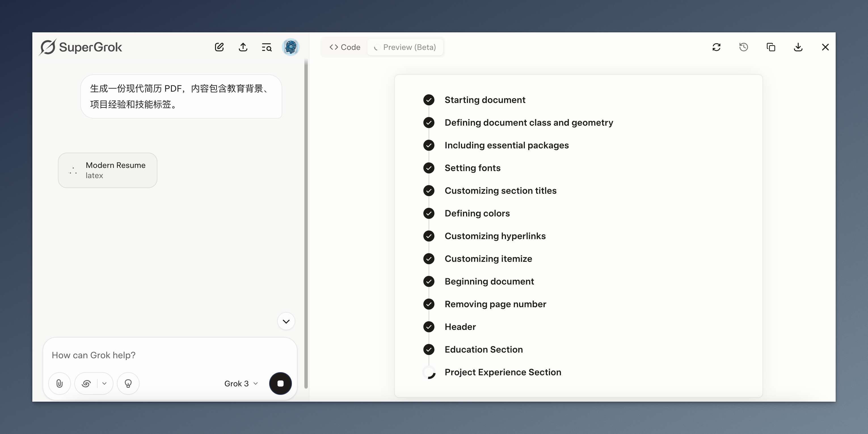Click the new chat compose icon

click(219, 47)
